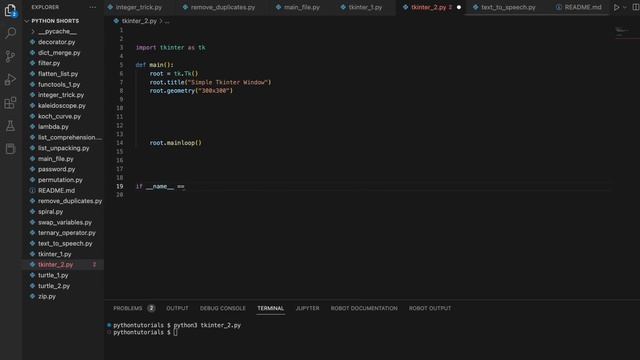Open text_to_speech.py in the explorer
The width and height of the screenshot is (640, 360).
tap(65, 244)
